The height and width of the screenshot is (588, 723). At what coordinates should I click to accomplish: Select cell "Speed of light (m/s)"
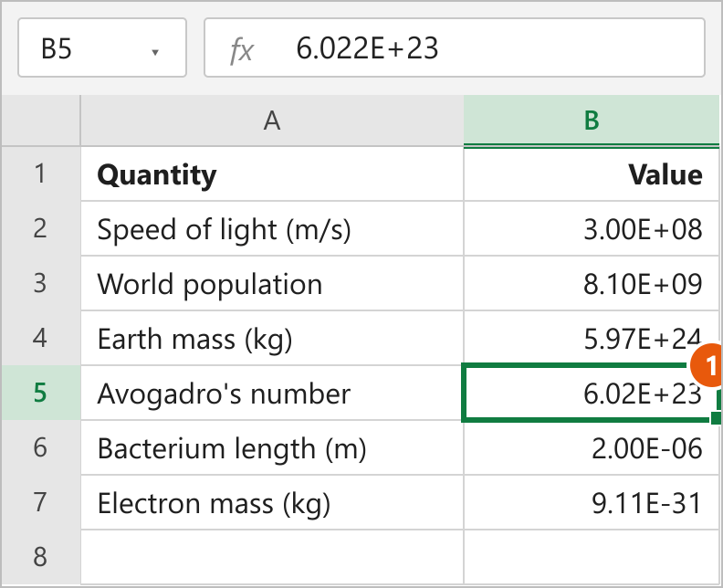coord(272,228)
